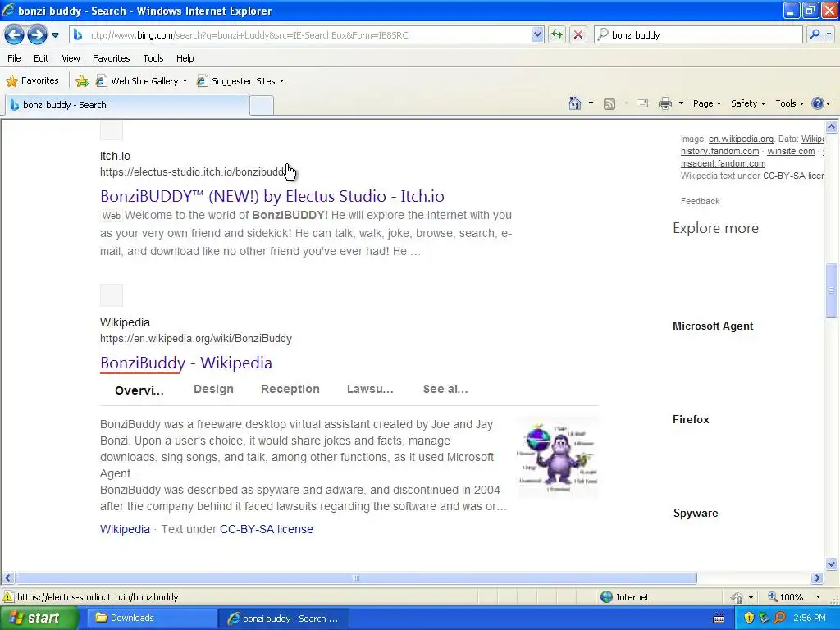The width and height of the screenshot is (840, 630).
Task: Click the search magnifier button
Action: coord(815,34)
